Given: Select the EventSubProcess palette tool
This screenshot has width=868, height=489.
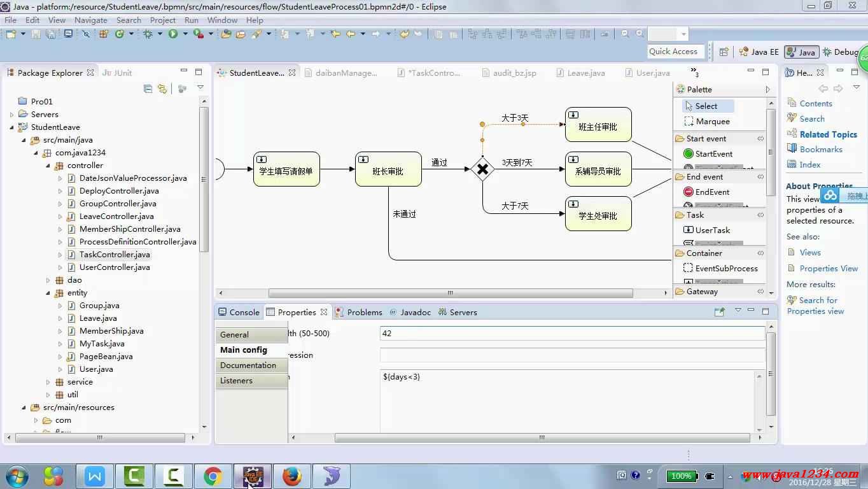Looking at the screenshot, I should 720,268.
